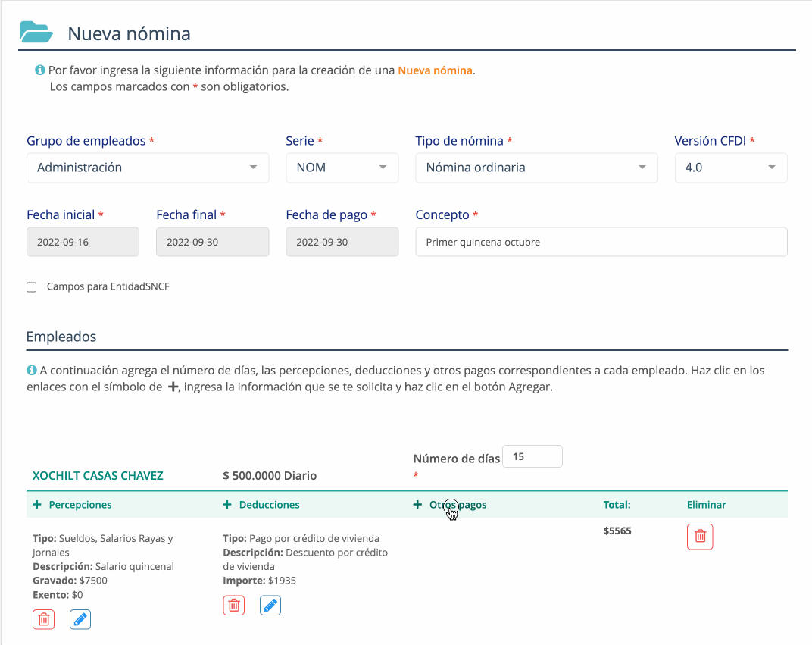
Task: Click the 'Total:' column header
Action: [x=617, y=505]
